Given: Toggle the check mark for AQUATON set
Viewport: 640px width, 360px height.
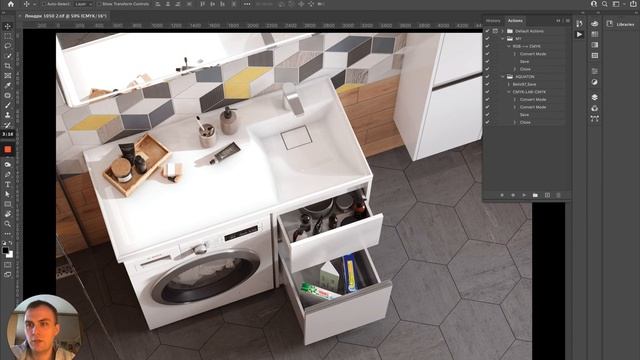Looking at the screenshot, I should coord(487,77).
